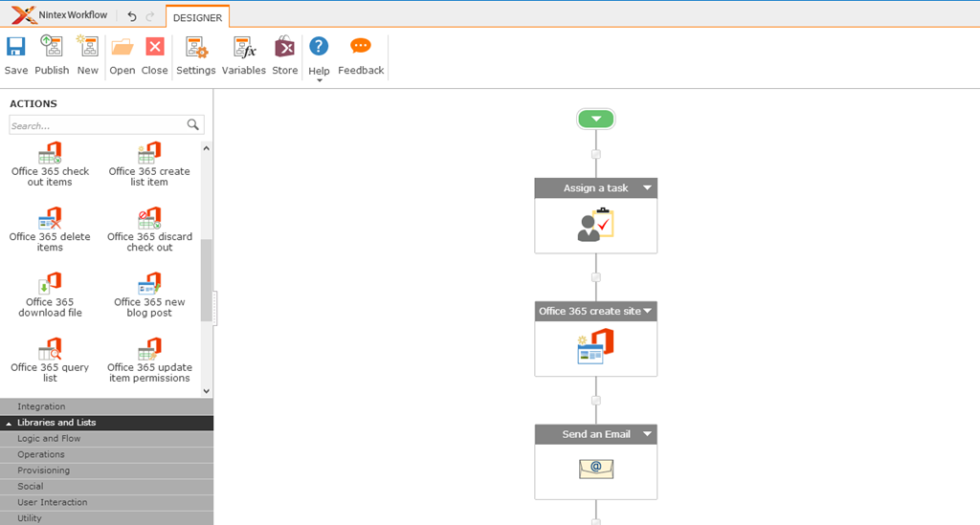Undo the last change
Viewport: 980px width, 525px height.
pos(132,16)
